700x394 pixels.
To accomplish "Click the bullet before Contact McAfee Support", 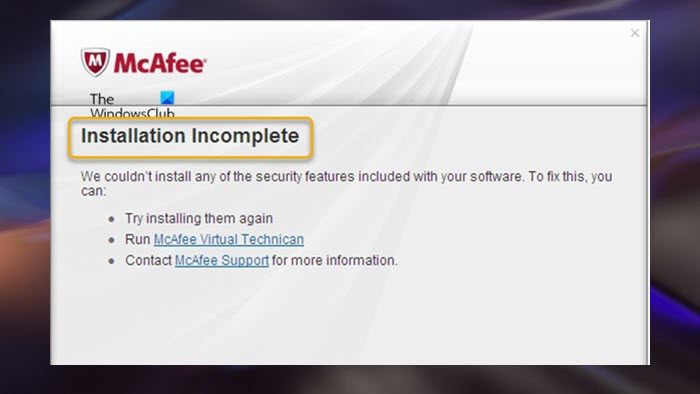I will pos(112,261).
